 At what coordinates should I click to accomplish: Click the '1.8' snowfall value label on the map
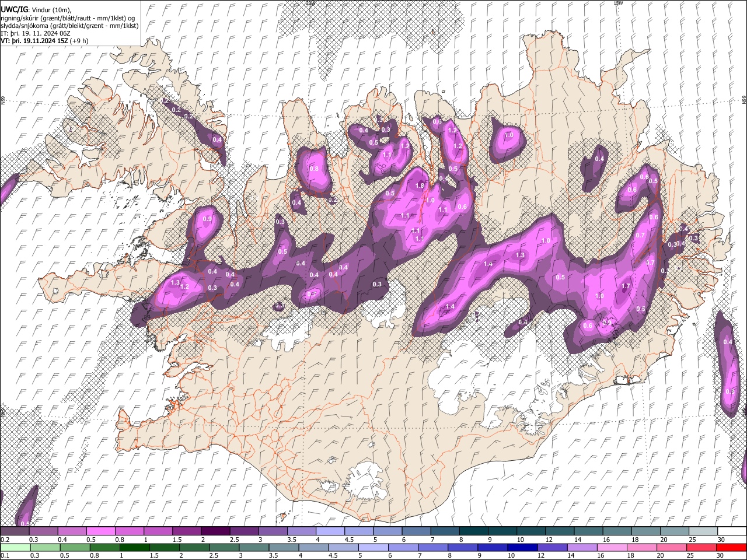click(420, 185)
